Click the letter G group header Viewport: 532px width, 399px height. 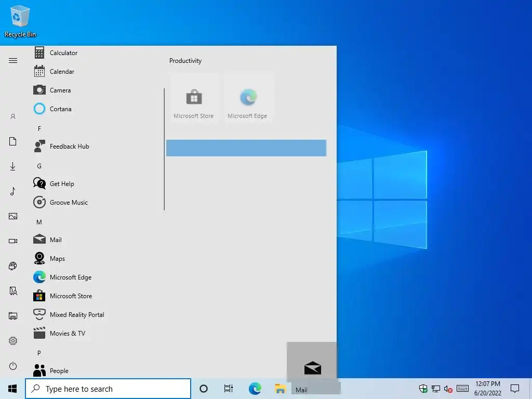[x=39, y=166]
